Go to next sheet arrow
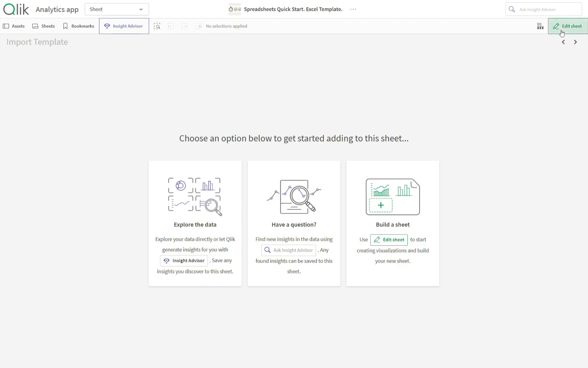 [575, 42]
